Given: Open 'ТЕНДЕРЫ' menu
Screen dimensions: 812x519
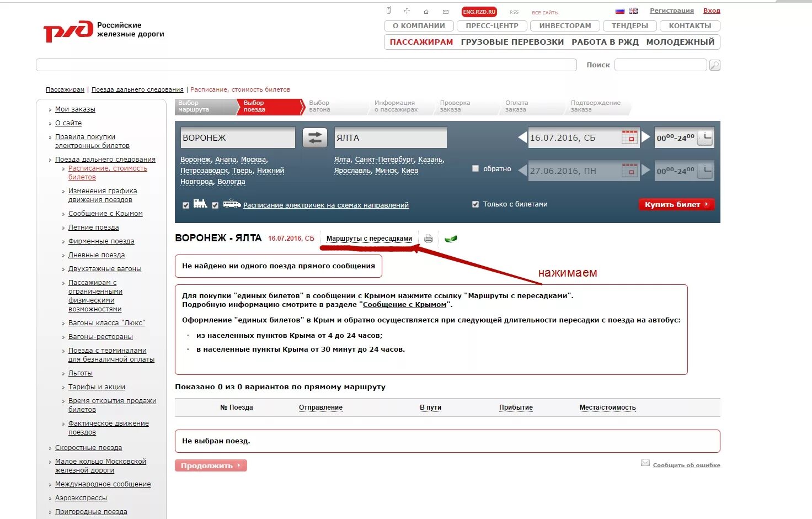Looking at the screenshot, I should pyautogui.click(x=630, y=26).
